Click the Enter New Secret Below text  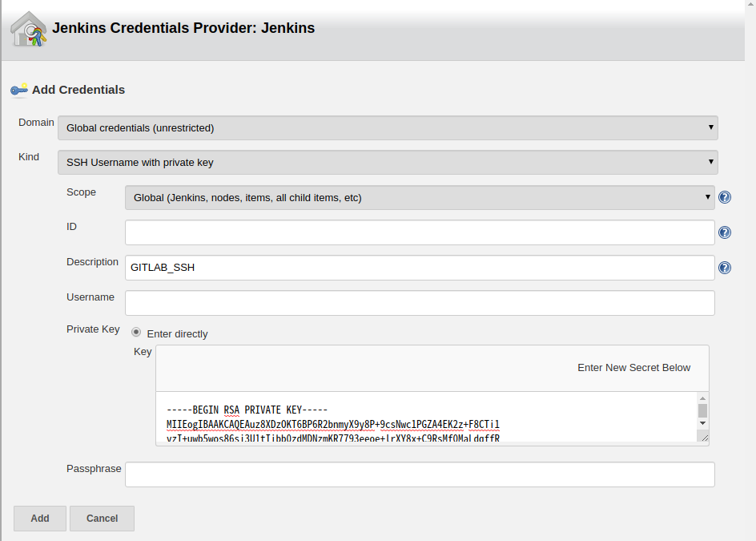point(633,368)
